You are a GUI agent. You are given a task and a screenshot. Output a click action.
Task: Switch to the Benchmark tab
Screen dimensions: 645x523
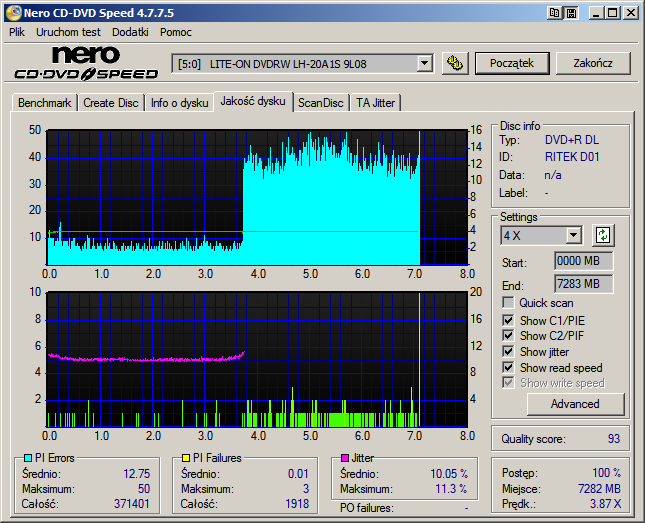click(44, 103)
